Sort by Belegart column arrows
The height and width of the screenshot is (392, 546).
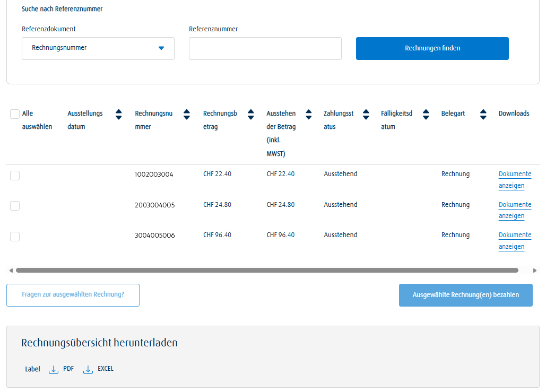tap(483, 114)
